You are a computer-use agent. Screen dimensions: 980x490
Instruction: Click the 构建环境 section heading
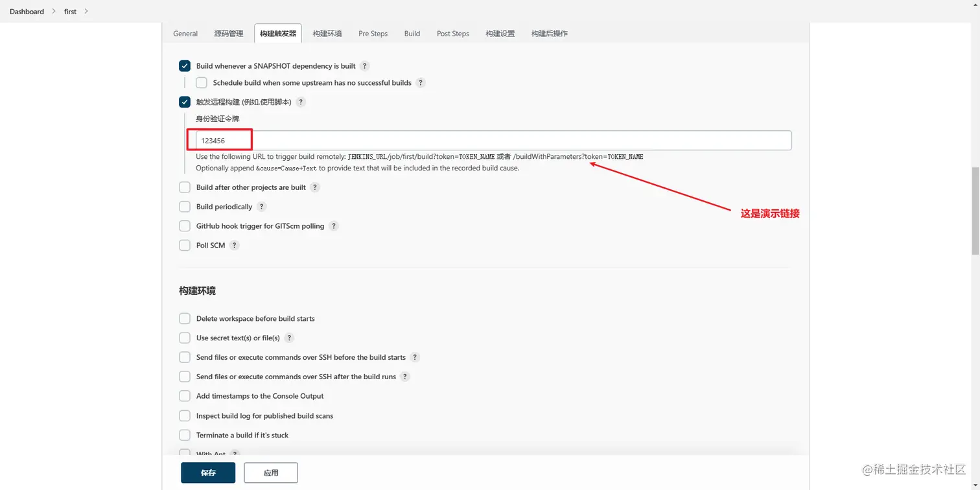[198, 291]
